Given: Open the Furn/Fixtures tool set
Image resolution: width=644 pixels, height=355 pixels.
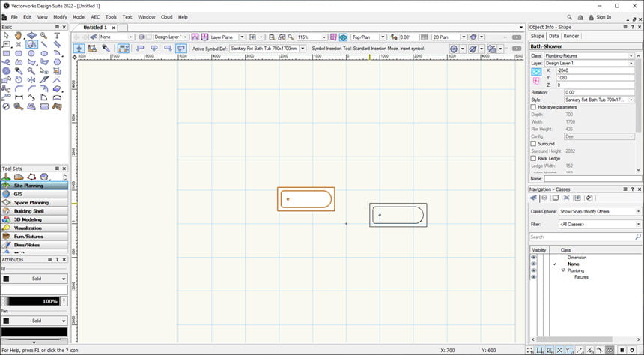Looking at the screenshot, I should click(34, 237).
